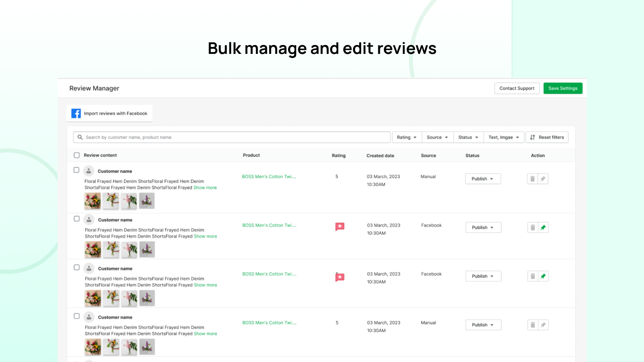
Task: Select the checkbox on the first review
Action: (76, 170)
